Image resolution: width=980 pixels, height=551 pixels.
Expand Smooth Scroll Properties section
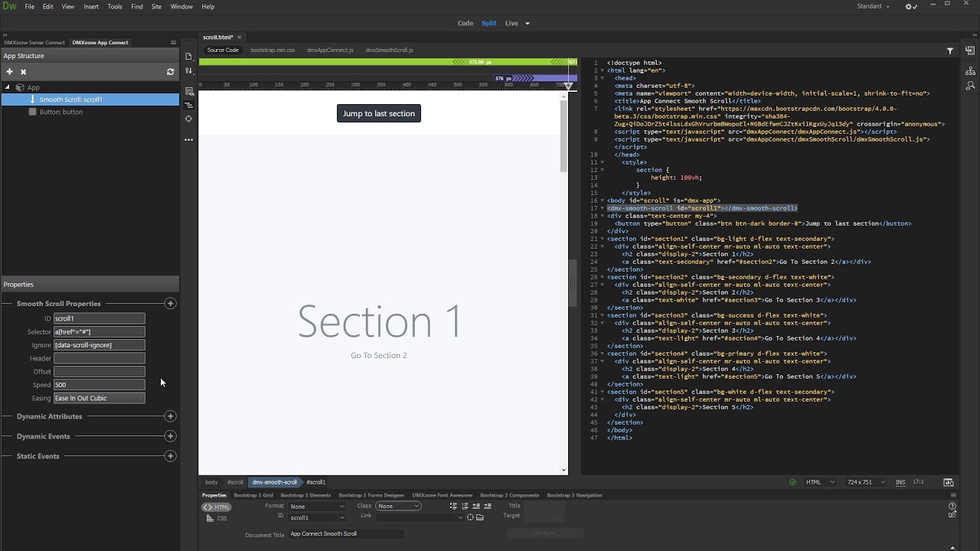(170, 304)
